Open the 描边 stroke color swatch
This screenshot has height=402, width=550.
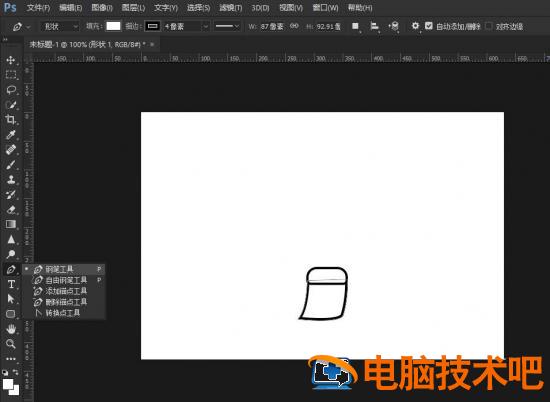[153, 26]
